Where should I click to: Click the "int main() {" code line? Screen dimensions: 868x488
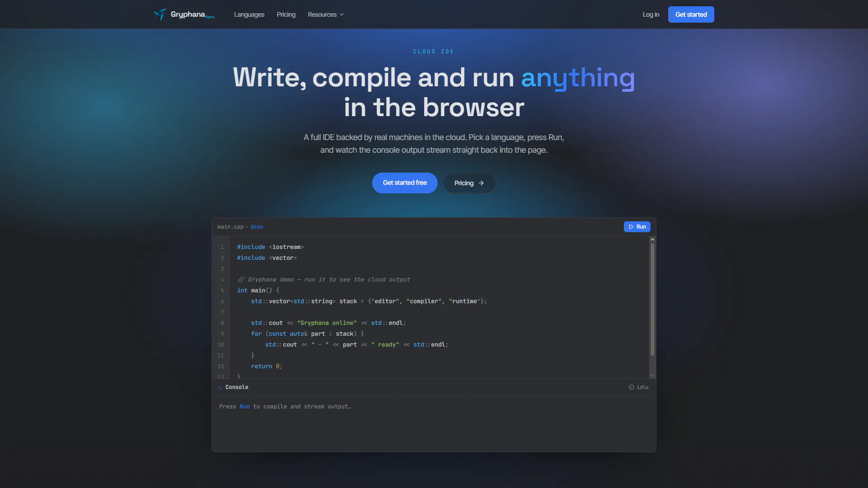[258, 291]
